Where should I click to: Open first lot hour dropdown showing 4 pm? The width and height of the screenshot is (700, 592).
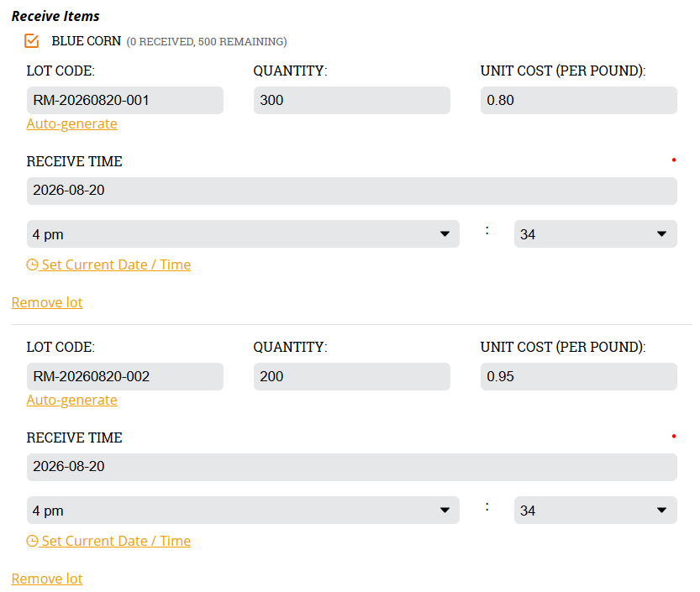pyautogui.click(x=243, y=233)
